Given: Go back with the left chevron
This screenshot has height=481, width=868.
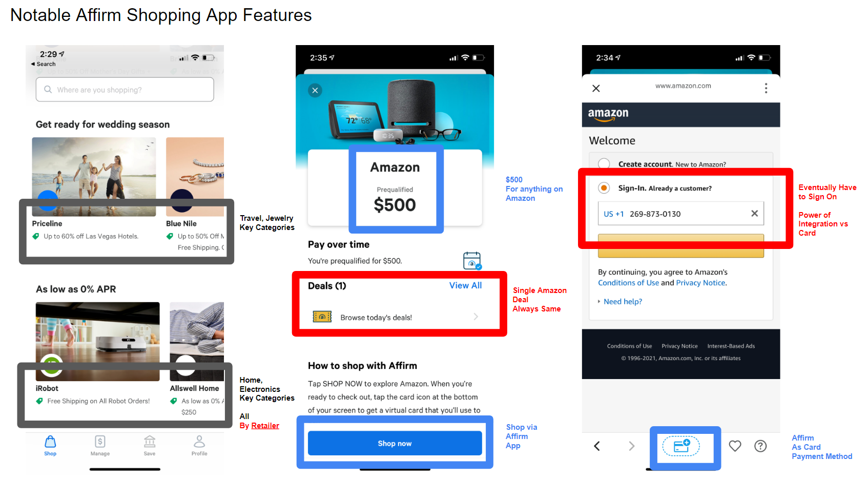Looking at the screenshot, I should click(597, 446).
